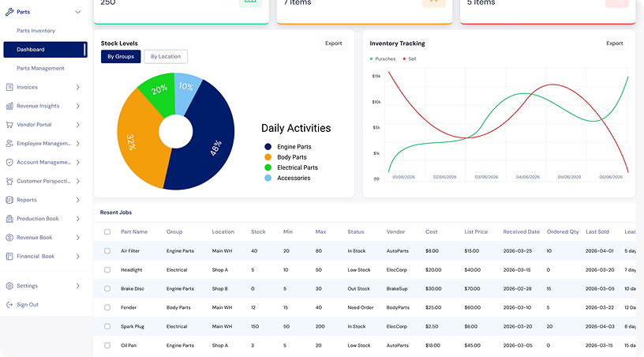The image size is (644, 357).
Task: Expand the Reports submenu arrow
Action: click(77, 200)
